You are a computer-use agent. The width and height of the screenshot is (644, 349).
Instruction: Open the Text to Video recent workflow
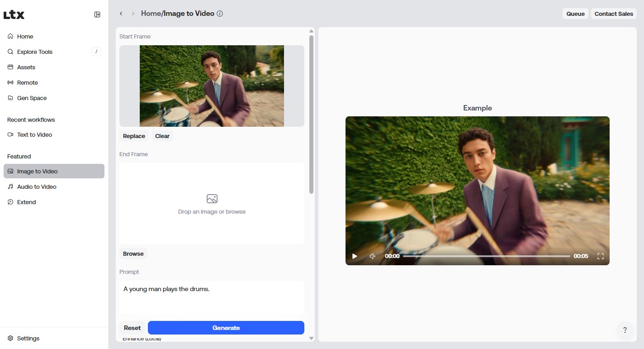click(54, 134)
